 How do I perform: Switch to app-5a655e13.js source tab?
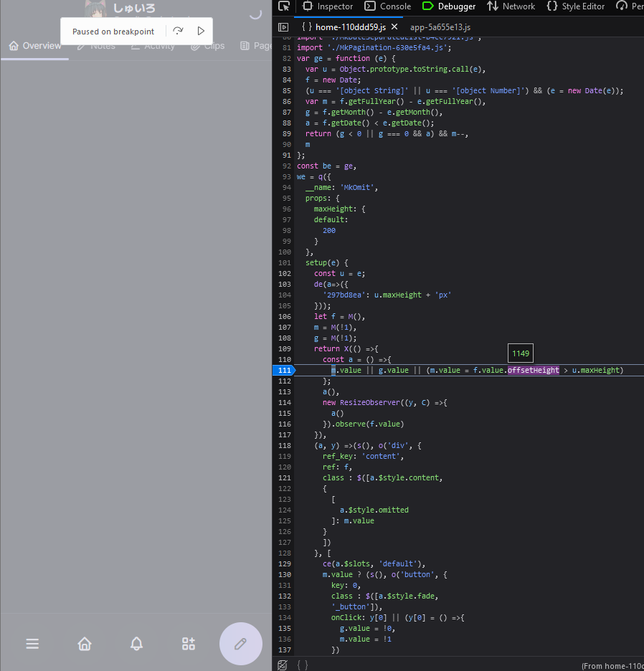coord(440,27)
